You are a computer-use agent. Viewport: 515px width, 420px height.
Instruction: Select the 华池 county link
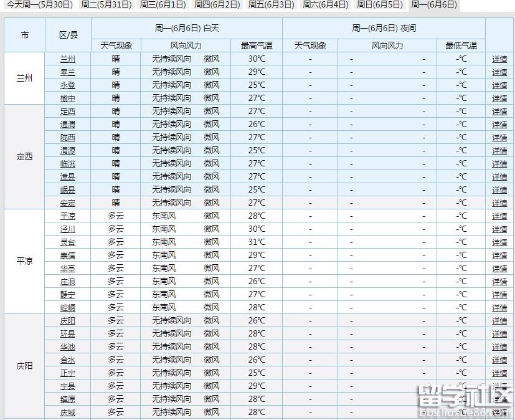68,347
